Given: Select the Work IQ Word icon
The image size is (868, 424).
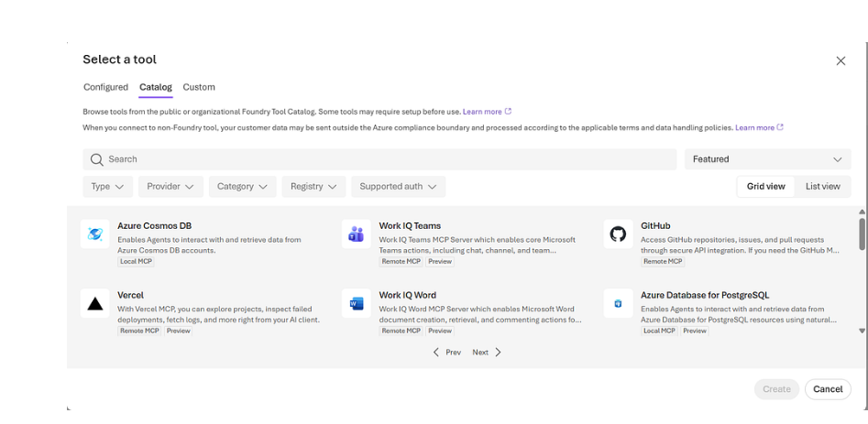Looking at the screenshot, I should (356, 303).
